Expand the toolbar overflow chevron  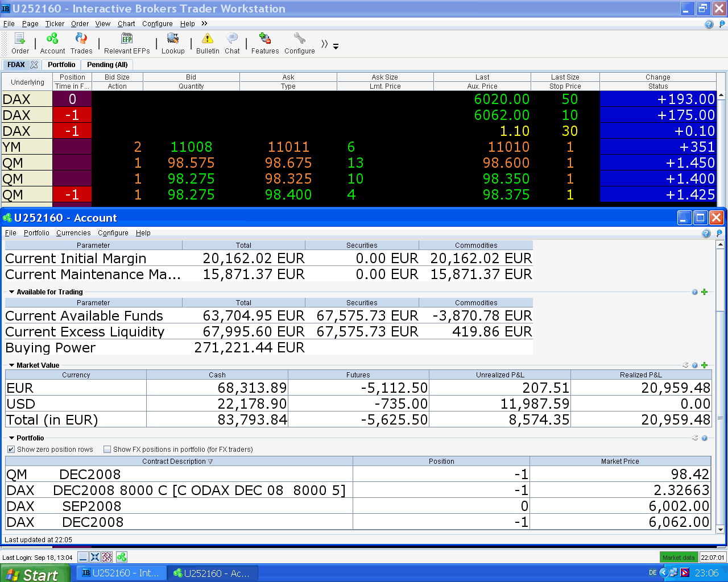[324, 44]
